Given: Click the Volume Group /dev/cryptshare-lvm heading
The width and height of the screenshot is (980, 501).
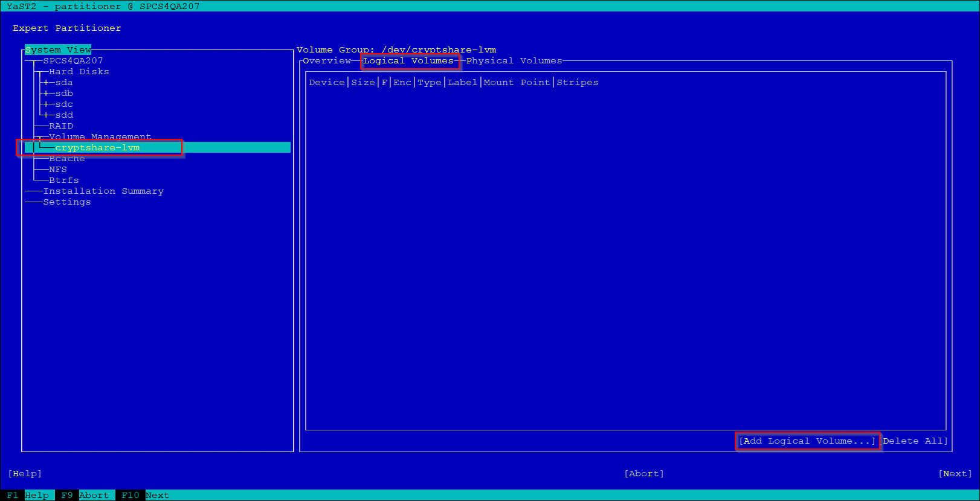Looking at the screenshot, I should [396, 50].
